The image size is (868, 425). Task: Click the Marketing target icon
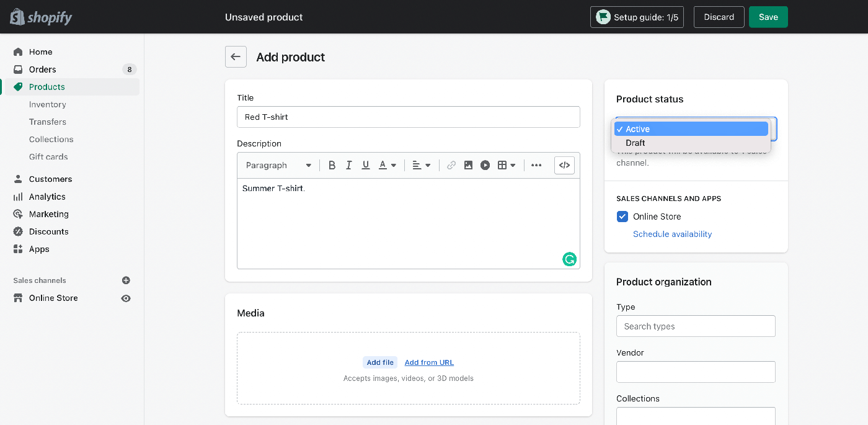pyautogui.click(x=18, y=214)
